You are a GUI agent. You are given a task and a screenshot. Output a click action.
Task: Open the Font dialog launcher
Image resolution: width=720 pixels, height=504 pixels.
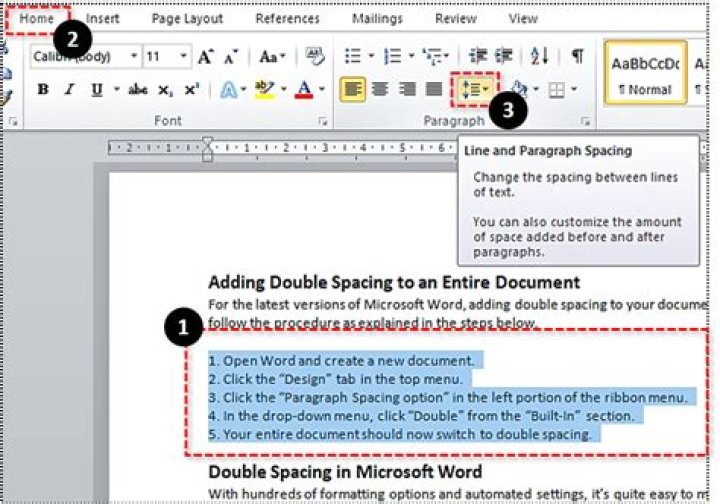[x=323, y=121]
